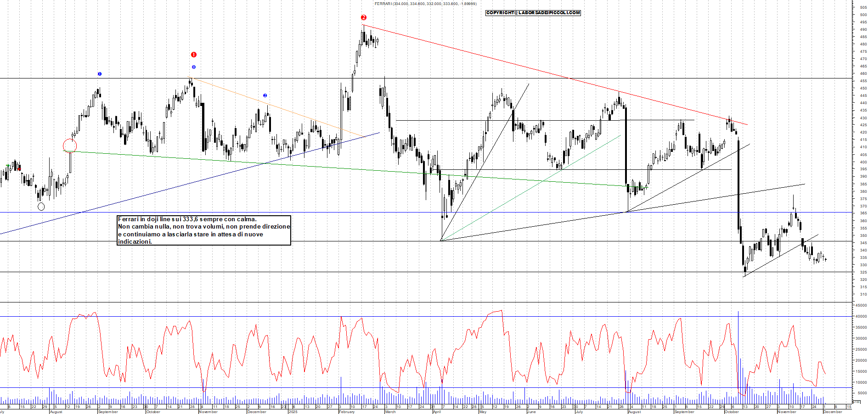This screenshot has width=868, height=414.
Task: Select the blue "2" label near the orange trendline
Action: [x=265, y=95]
